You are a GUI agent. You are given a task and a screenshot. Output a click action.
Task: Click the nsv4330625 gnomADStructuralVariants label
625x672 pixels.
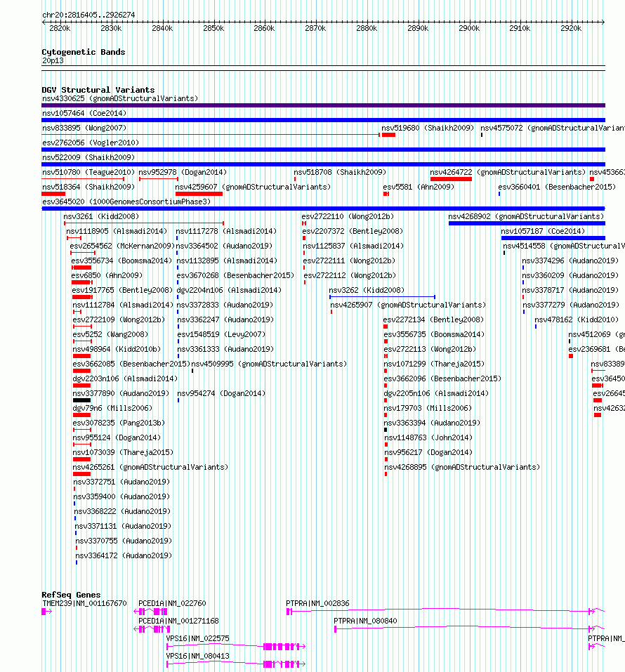click(x=120, y=98)
